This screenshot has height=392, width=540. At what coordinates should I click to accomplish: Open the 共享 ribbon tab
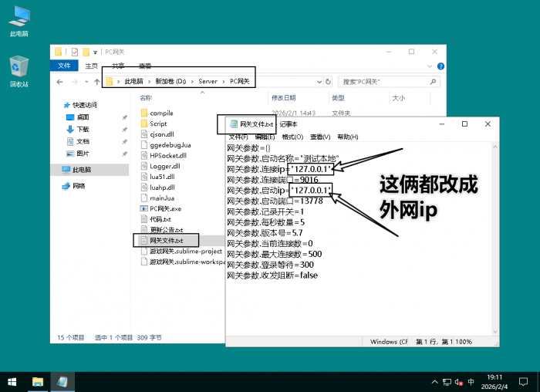click(x=118, y=66)
